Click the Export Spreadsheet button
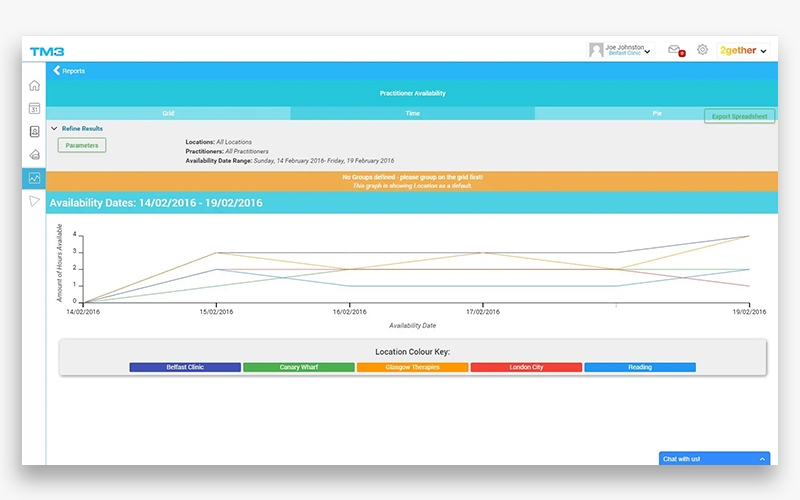 [x=739, y=116]
